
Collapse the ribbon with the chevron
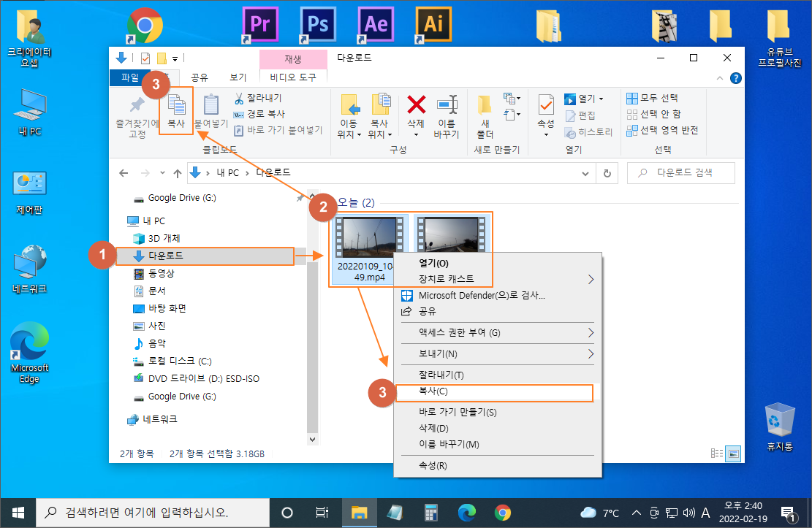pos(720,78)
